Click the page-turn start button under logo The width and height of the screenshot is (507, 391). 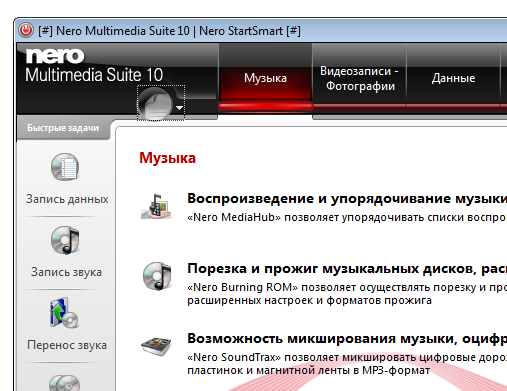[x=155, y=104]
